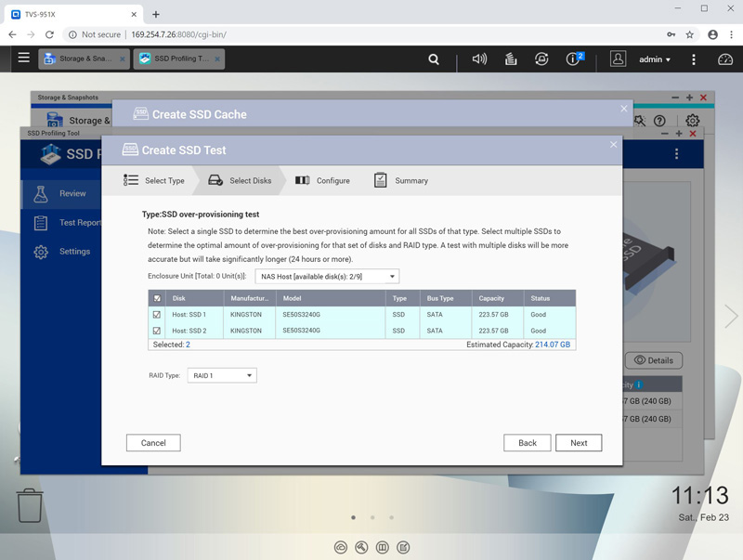Click myQNAPcloud icon in bottom dock
Image resolution: width=743 pixels, height=560 pixels.
pos(341,548)
